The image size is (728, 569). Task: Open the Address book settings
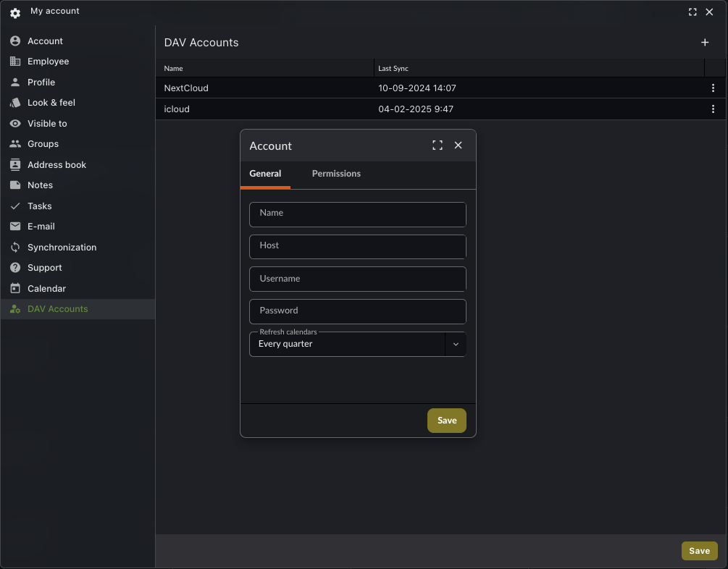click(x=78, y=165)
